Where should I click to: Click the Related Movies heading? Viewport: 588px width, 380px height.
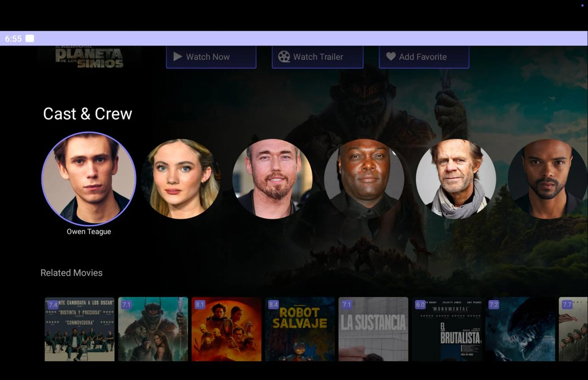tap(72, 273)
